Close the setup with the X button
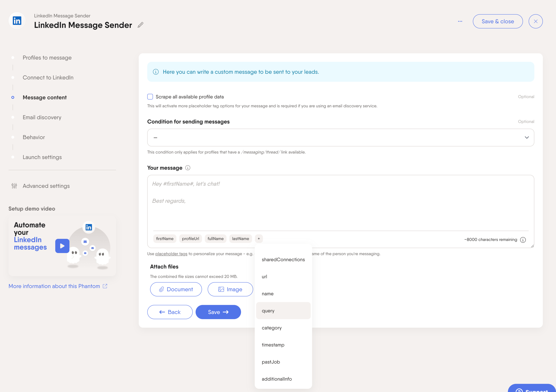 (x=536, y=21)
